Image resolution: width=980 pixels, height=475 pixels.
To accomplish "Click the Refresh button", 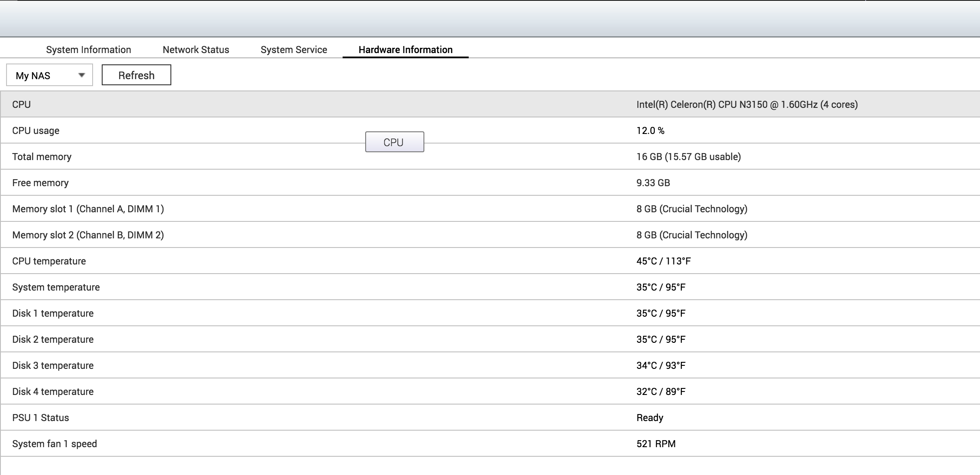I will pyautogui.click(x=136, y=75).
